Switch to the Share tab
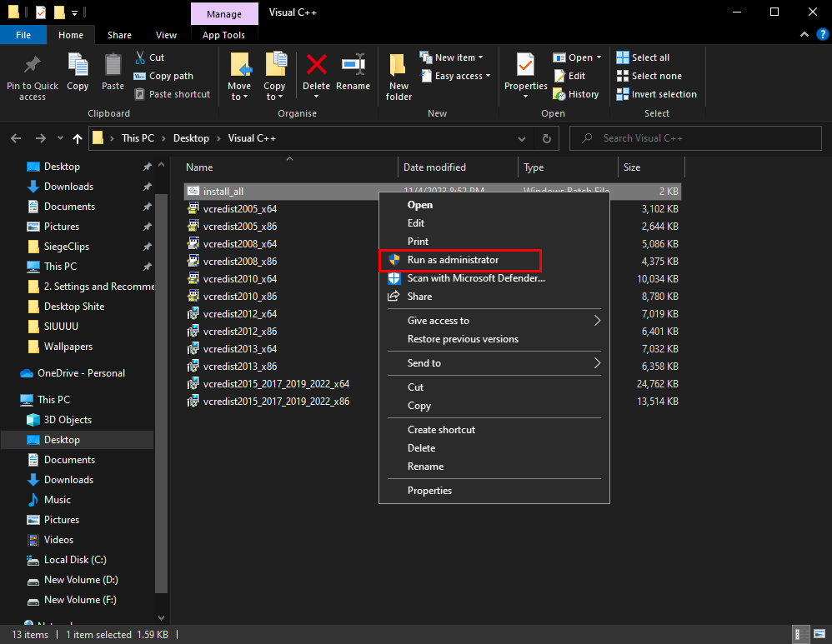The height and width of the screenshot is (644, 832). pos(119,35)
